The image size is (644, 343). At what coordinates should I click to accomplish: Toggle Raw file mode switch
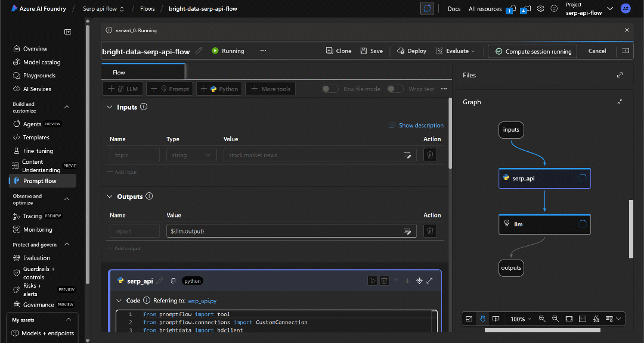(x=330, y=89)
